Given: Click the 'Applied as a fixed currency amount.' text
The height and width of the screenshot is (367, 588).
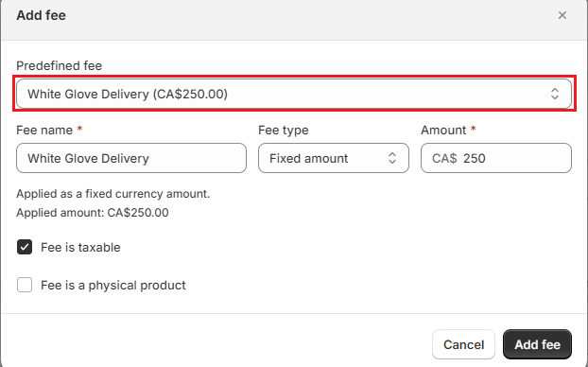Looking at the screenshot, I should [x=112, y=194].
